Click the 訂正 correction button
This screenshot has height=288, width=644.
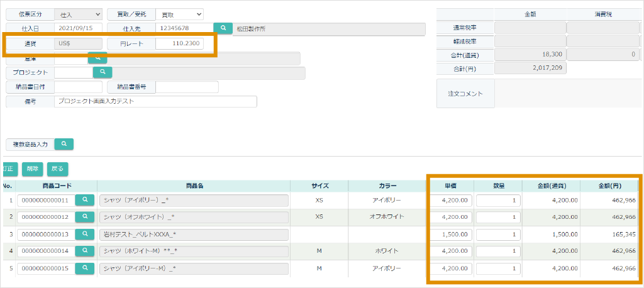(8, 169)
